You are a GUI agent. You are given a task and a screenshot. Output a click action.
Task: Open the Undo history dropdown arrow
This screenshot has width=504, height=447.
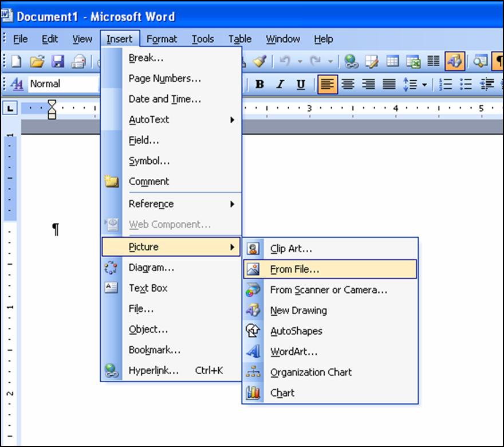(x=300, y=61)
